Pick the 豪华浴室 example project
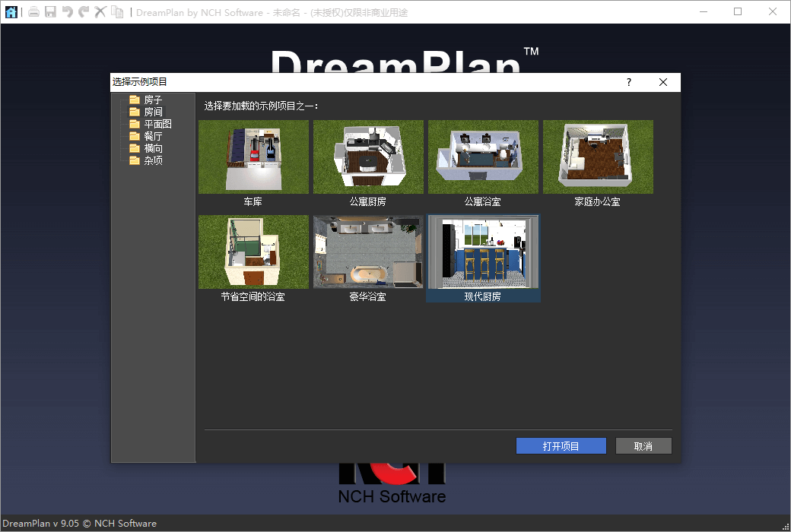Image resolution: width=791 pixels, height=532 pixels. click(x=368, y=252)
